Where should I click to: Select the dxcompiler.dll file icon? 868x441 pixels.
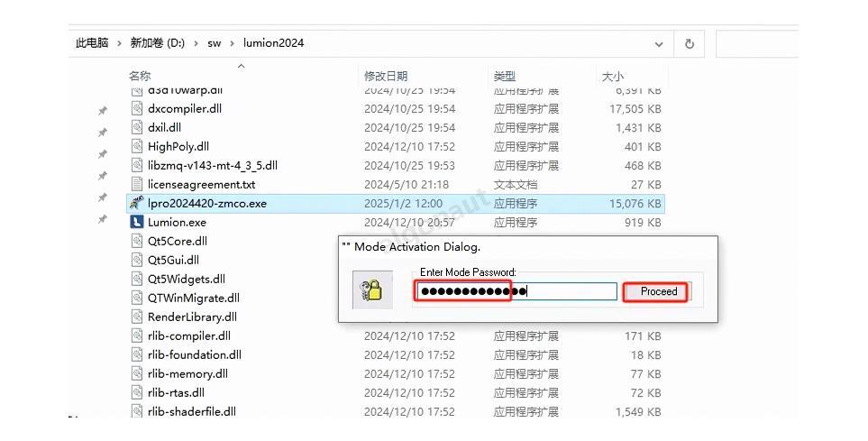[137, 108]
